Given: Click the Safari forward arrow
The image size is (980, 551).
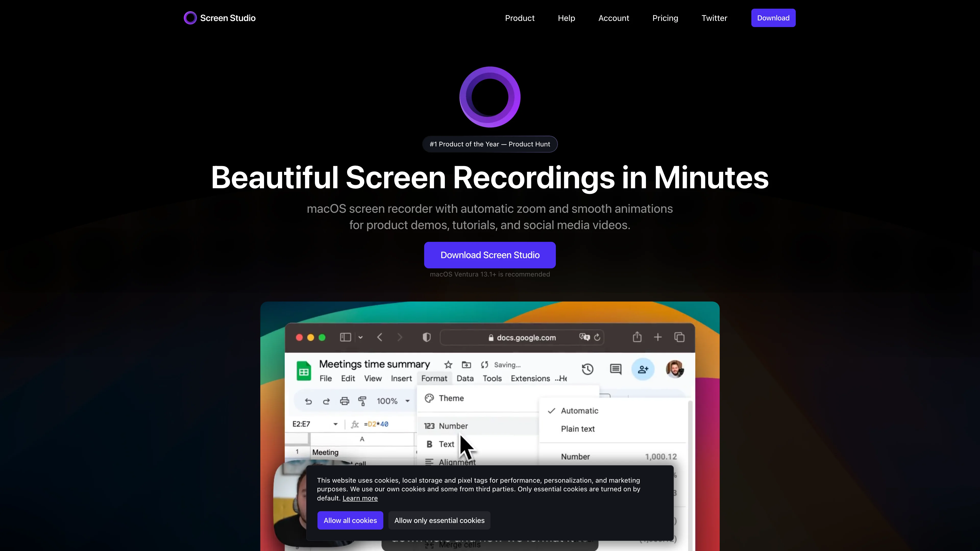Looking at the screenshot, I should click(399, 337).
